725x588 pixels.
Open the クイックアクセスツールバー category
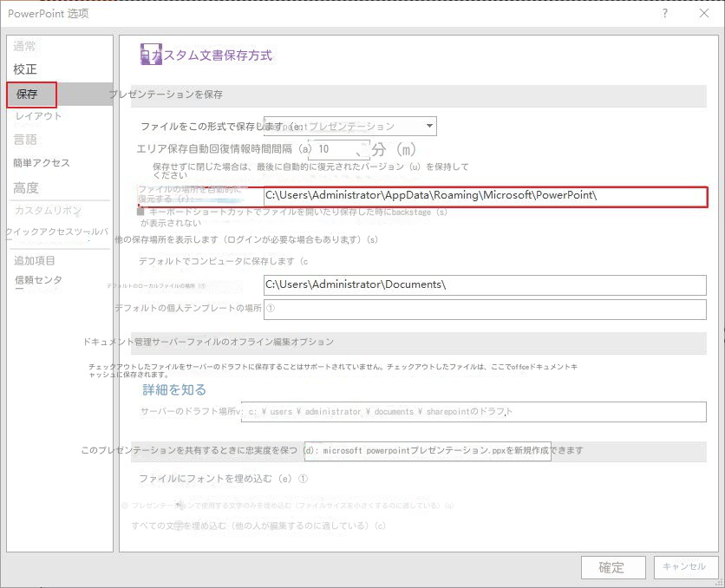click(57, 232)
